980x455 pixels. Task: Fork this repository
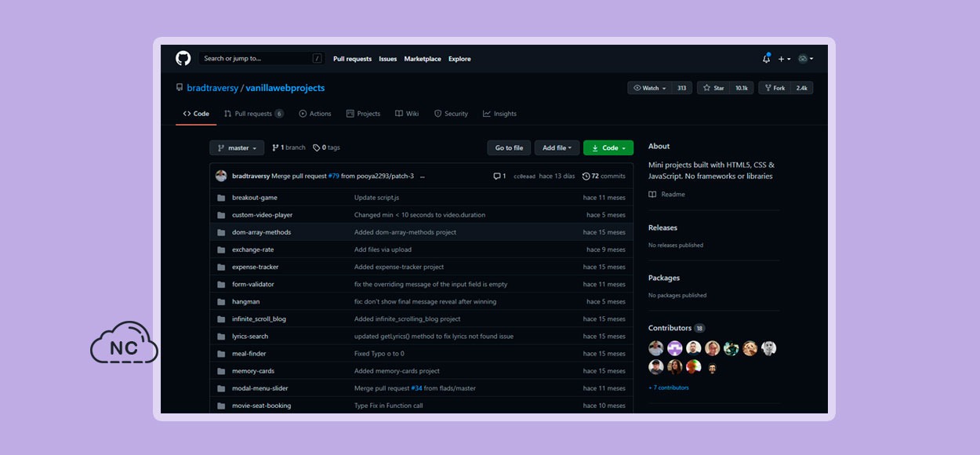pyautogui.click(x=774, y=88)
